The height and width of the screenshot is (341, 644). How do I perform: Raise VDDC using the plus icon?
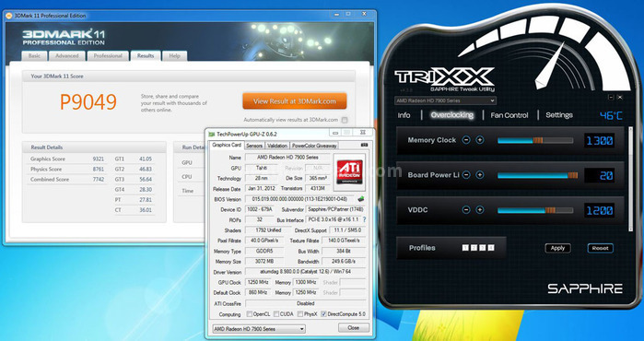coord(480,210)
